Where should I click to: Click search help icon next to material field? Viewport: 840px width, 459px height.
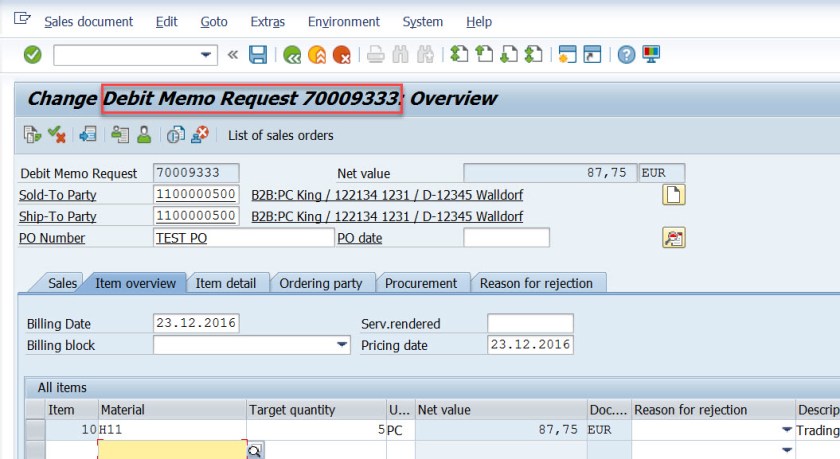point(254,451)
